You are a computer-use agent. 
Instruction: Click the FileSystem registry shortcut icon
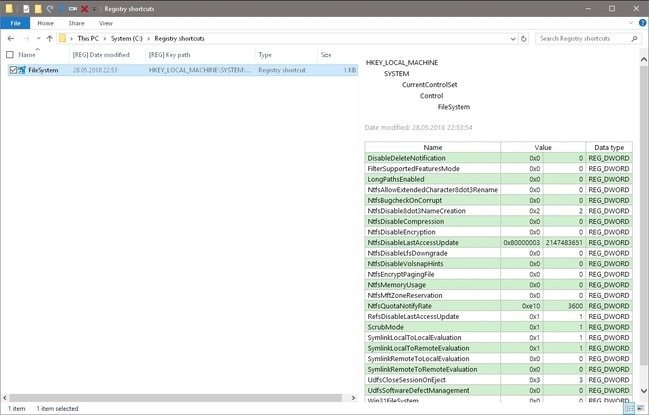pyautogui.click(x=21, y=71)
